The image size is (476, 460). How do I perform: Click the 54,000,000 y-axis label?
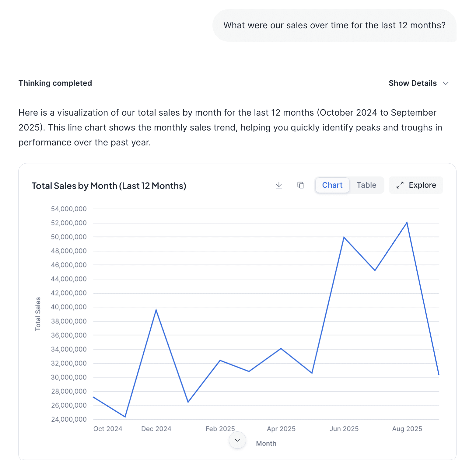pyautogui.click(x=69, y=209)
